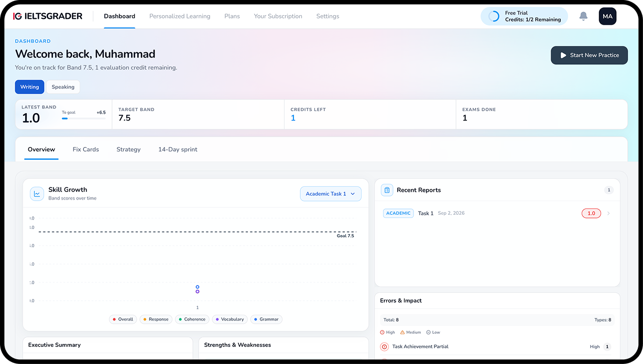Open the Task 1 Sep 2, 2026 report
The image size is (643, 364).
[497, 213]
